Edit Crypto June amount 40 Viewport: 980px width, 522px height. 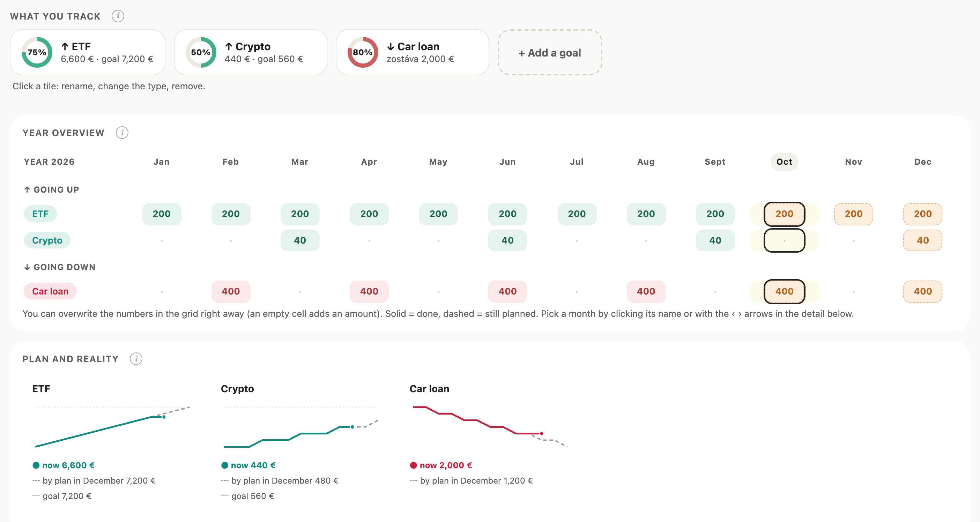pos(508,240)
